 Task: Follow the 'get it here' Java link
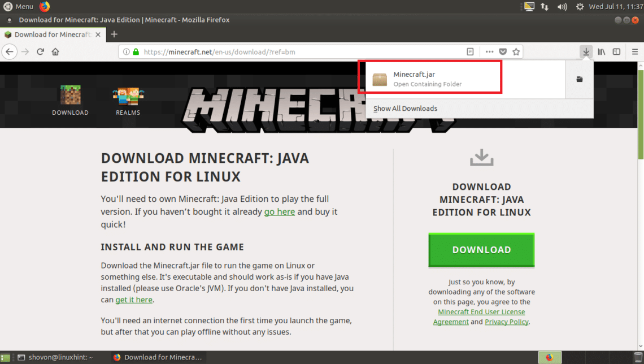click(x=134, y=300)
